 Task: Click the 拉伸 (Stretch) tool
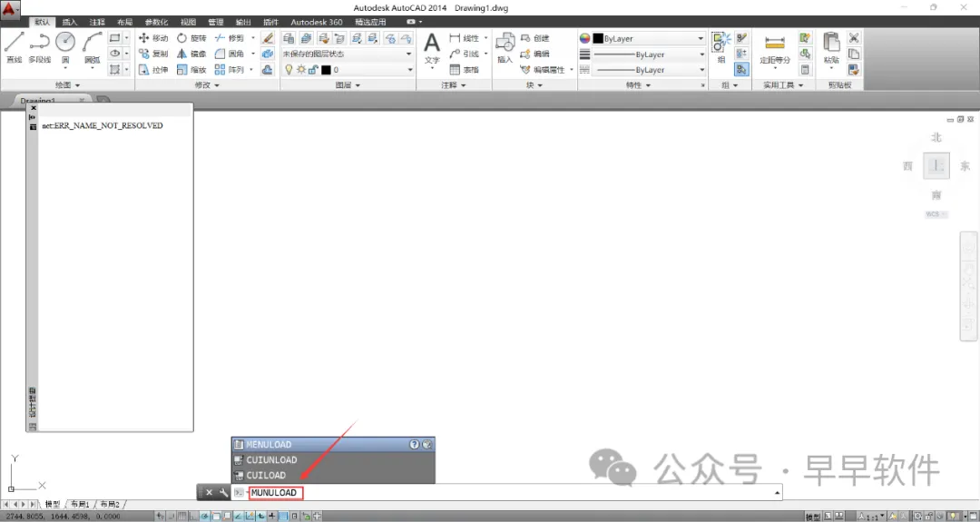pyautogui.click(x=153, y=69)
